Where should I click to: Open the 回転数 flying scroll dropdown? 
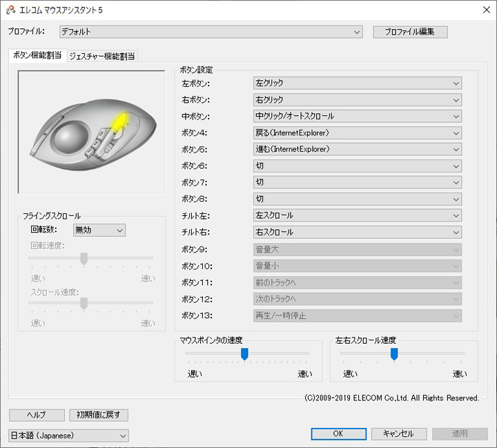(99, 230)
